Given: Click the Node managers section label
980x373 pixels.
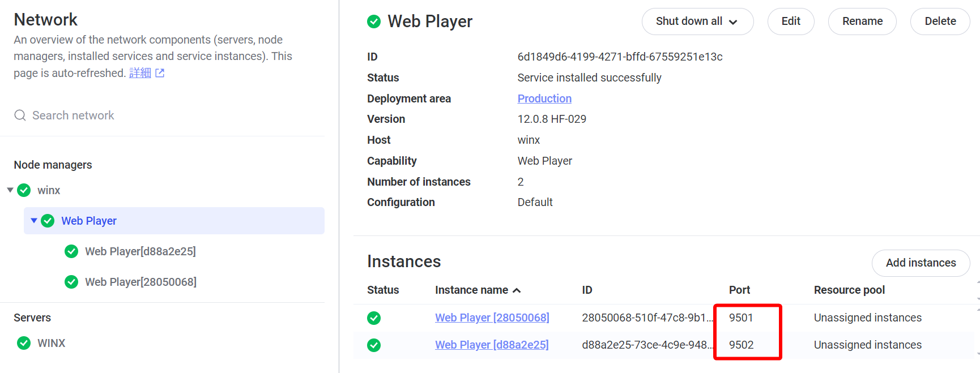Looking at the screenshot, I should [53, 165].
